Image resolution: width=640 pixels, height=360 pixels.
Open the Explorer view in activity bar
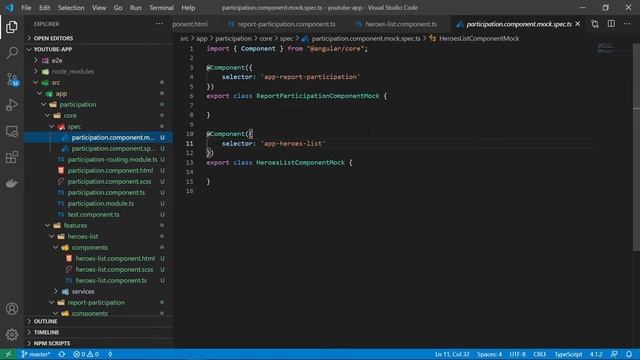tap(12, 27)
